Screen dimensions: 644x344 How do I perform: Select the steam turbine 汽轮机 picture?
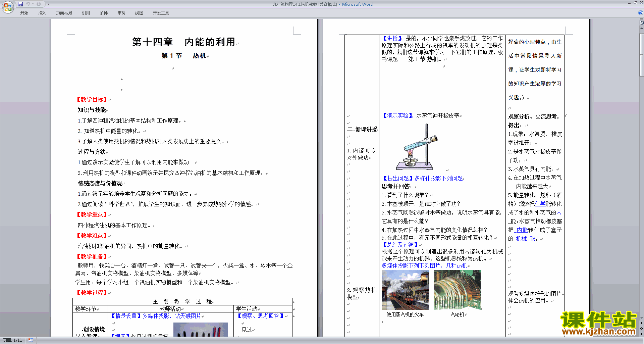pos(457,290)
